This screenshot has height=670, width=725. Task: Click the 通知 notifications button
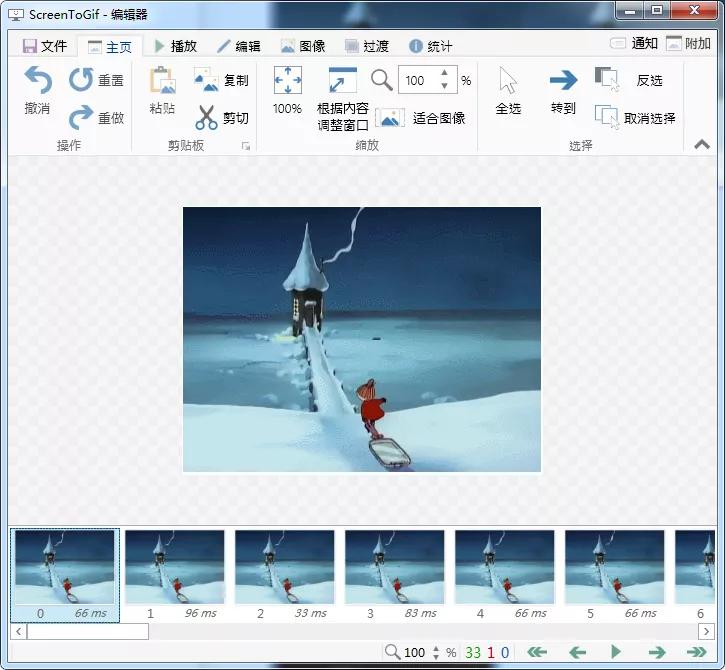pos(634,44)
